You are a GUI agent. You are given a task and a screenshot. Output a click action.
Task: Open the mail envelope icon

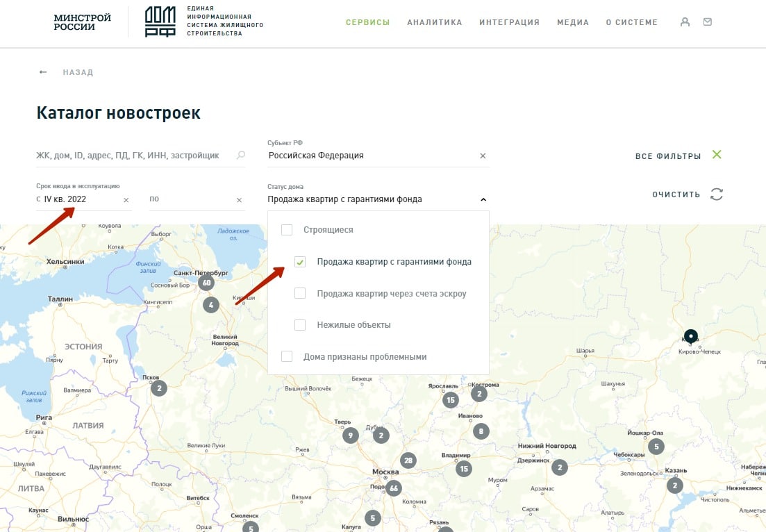(x=708, y=22)
